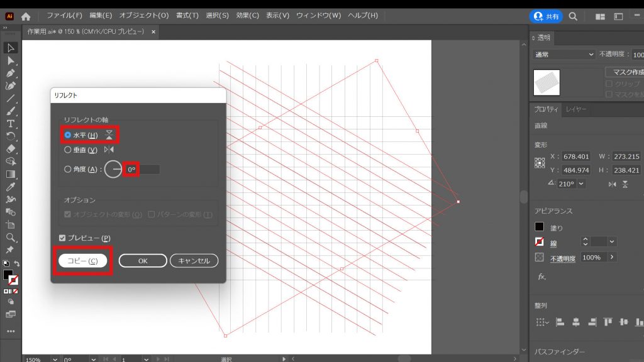Open the ファイル(F) menu
644x362 pixels.
point(64,15)
